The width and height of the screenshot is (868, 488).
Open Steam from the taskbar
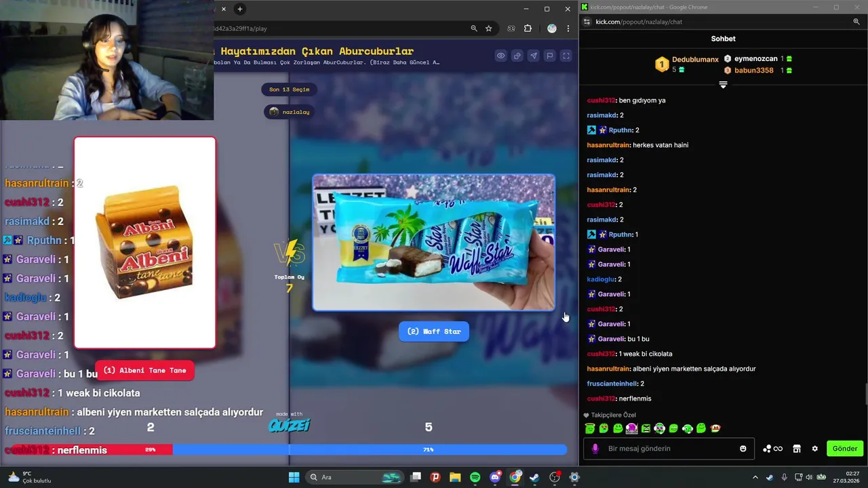(x=534, y=477)
